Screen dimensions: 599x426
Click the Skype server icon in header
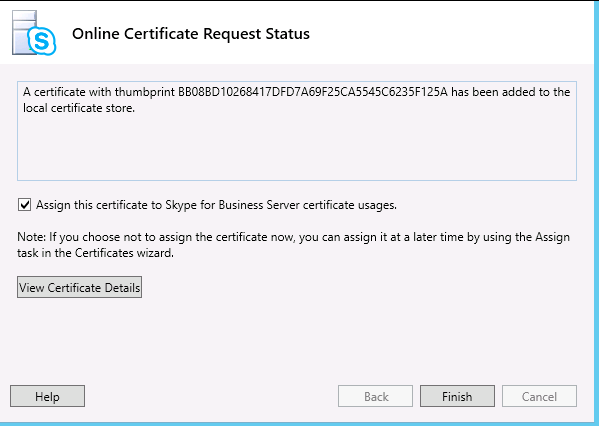pyautogui.click(x=34, y=33)
